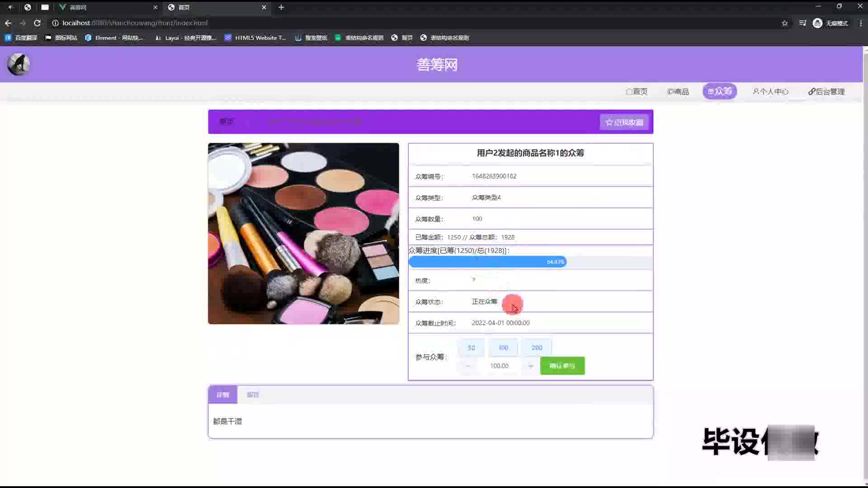Decrease the amount with the minus stepper
This screenshot has height=488, width=868.
point(468,366)
